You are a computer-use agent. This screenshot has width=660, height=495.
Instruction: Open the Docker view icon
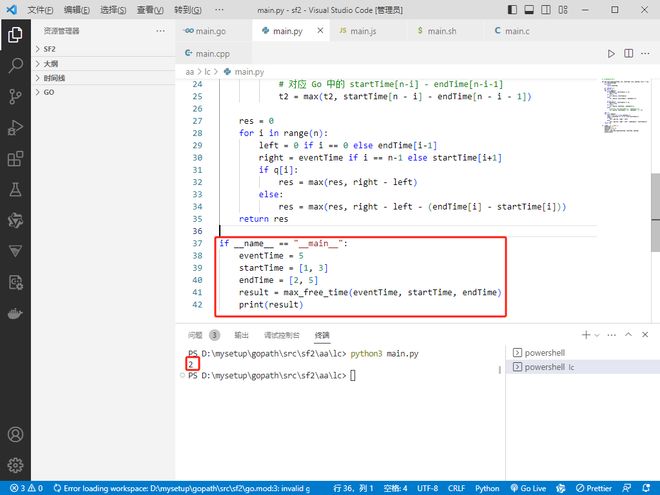[15, 313]
